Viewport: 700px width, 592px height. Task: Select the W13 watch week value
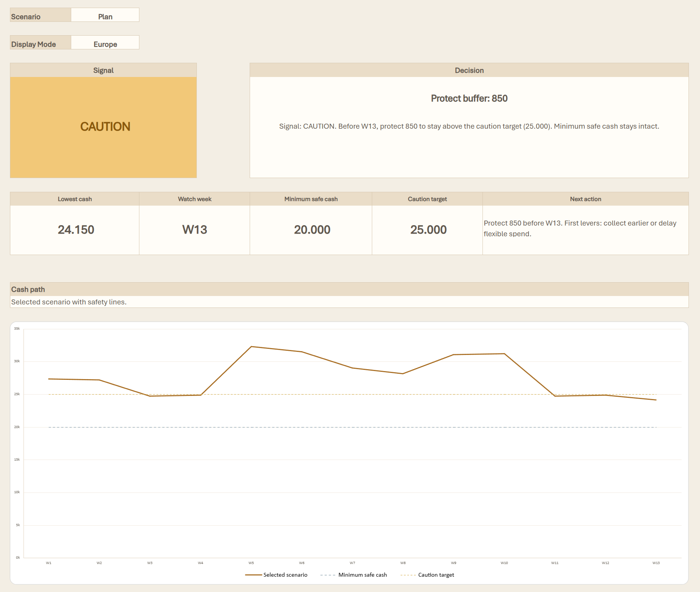[x=195, y=230]
